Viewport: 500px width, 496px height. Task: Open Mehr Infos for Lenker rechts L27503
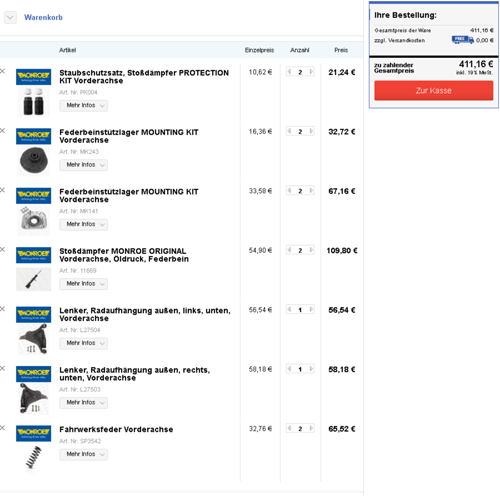click(83, 403)
